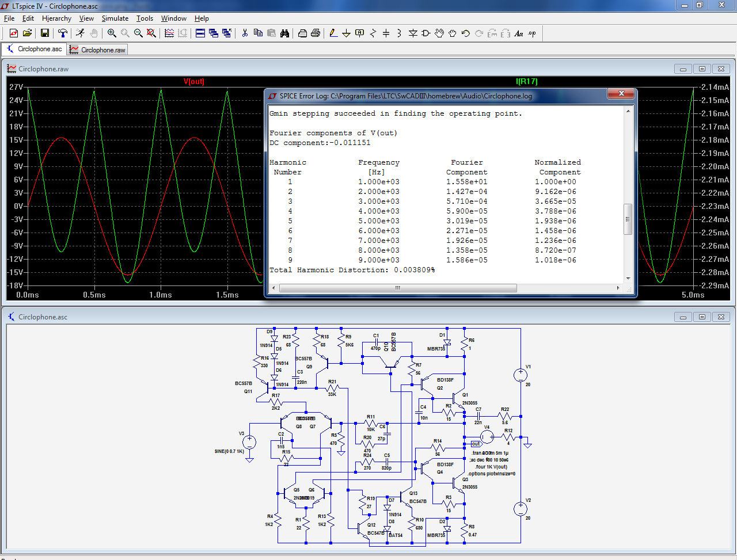Image resolution: width=737 pixels, height=560 pixels.
Task: Select the I[R17] trace label
Action: (x=527, y=81)
